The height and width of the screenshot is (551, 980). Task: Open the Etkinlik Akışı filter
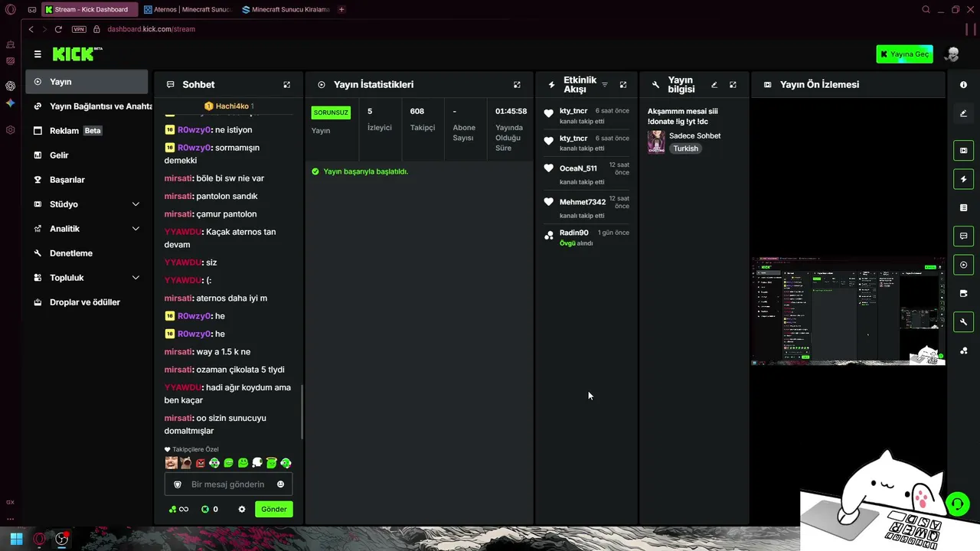click(x=605, y=85)
